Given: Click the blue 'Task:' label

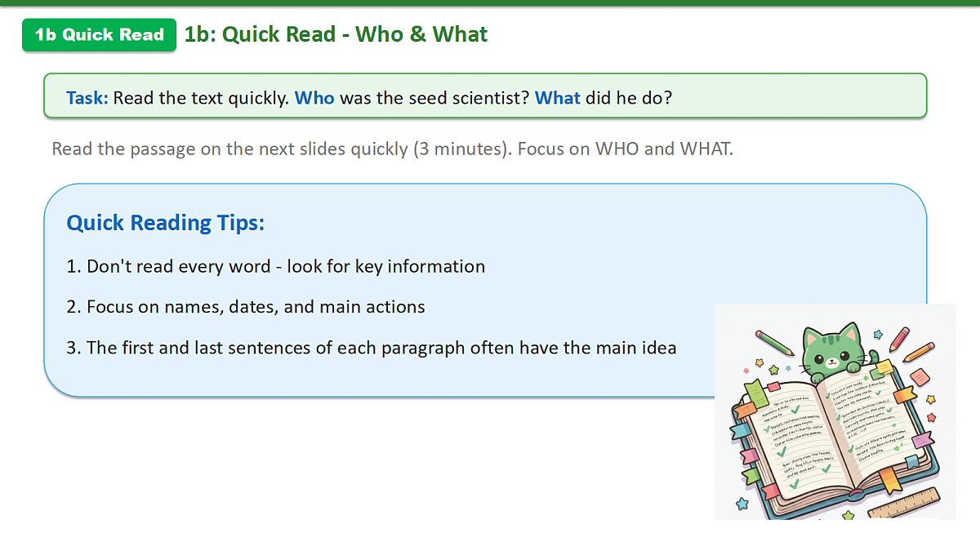Looking at the screenshot, I should [87, 98].
